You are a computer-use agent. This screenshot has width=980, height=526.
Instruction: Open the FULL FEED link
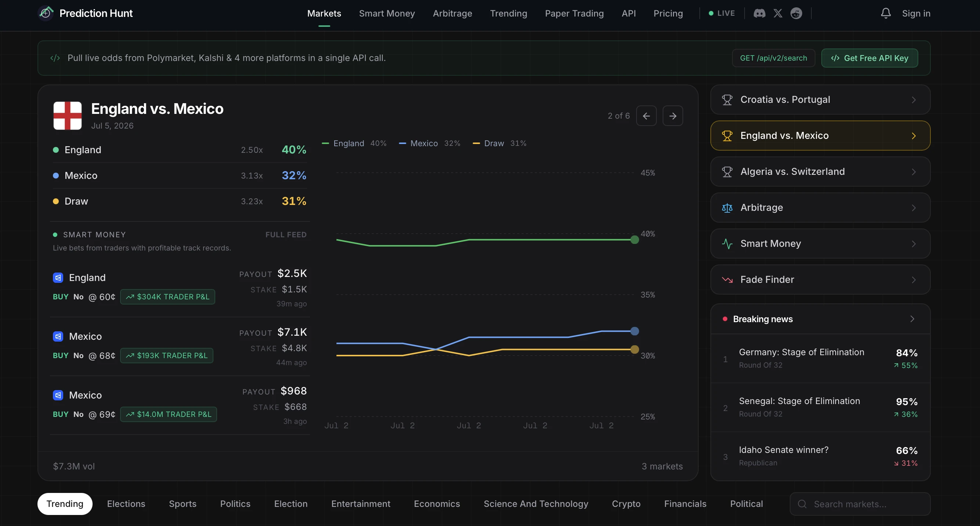pos(286,235)
